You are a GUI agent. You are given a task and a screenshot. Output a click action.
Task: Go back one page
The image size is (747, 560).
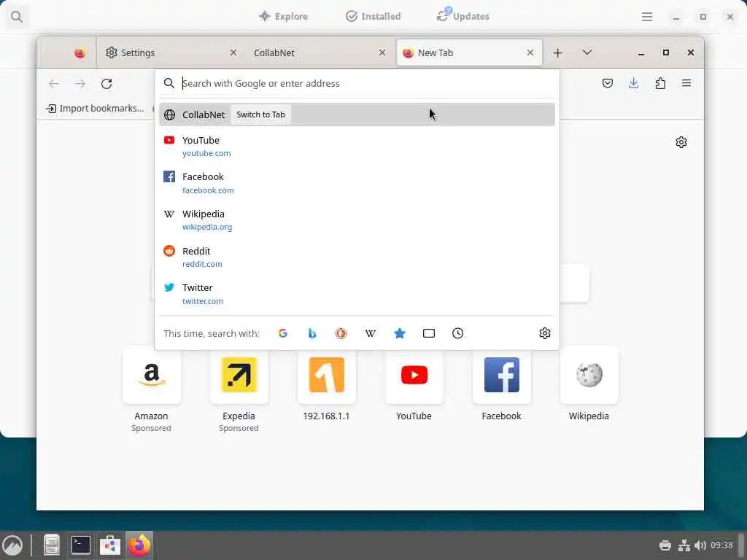tap(54, 84)
